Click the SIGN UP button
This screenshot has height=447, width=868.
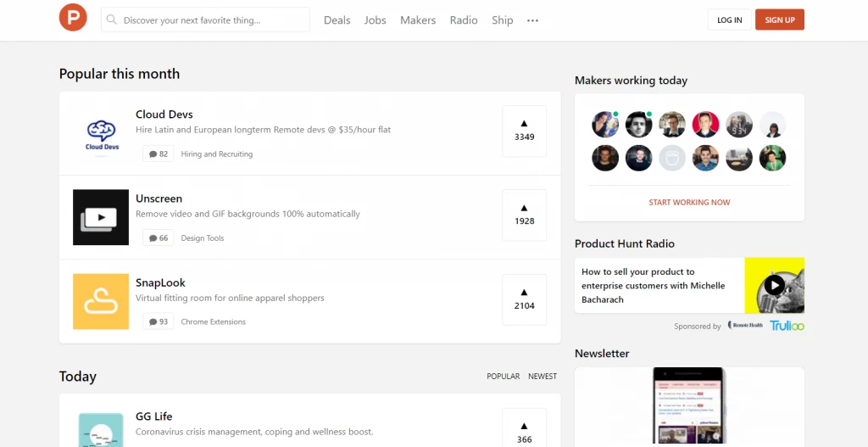[x=780, y=20]
